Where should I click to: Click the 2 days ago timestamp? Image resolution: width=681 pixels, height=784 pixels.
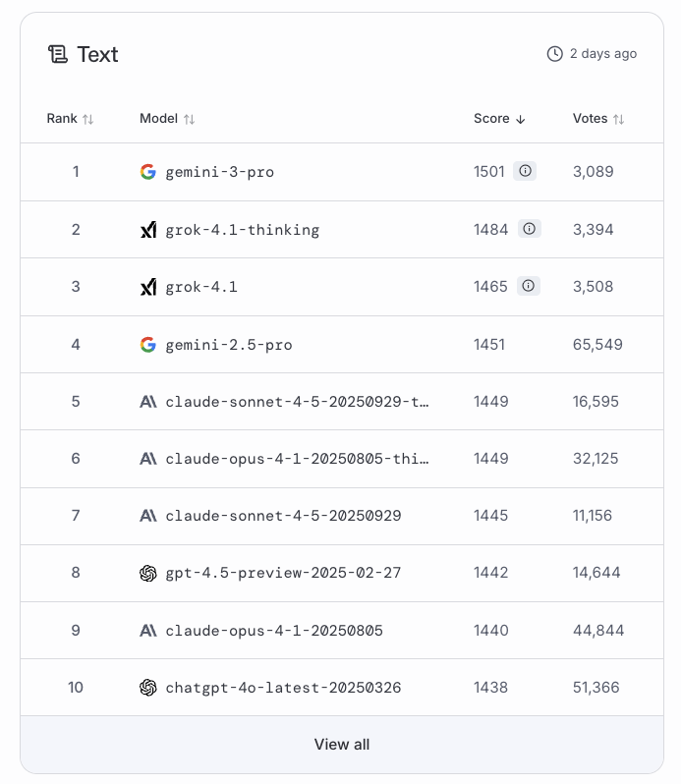click(x=603, y=53)
